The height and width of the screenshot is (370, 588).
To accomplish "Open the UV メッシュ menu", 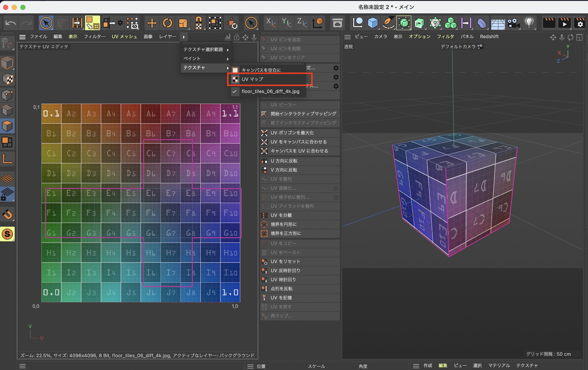I will click(124, 36).
